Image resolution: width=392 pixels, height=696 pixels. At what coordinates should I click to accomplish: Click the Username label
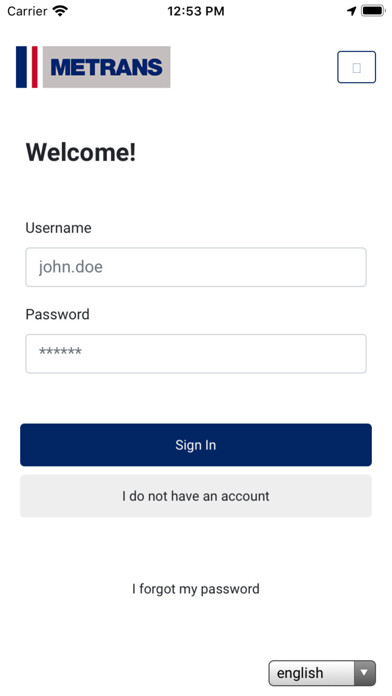(58, 228)
